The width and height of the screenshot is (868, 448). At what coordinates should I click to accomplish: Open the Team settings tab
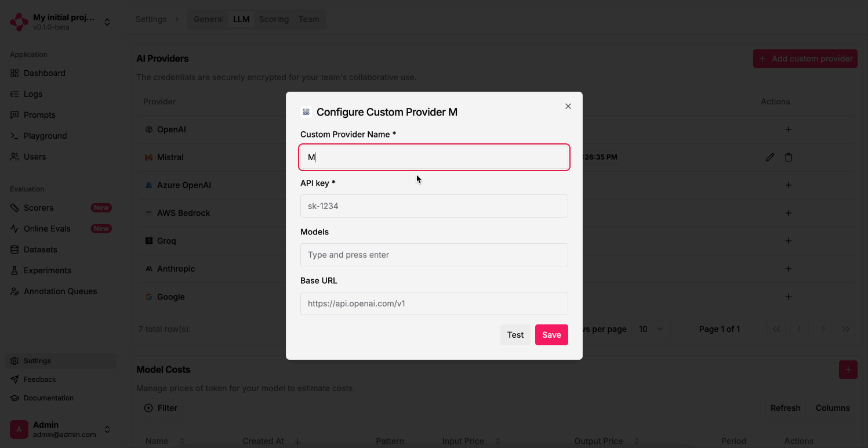point(308,19)
